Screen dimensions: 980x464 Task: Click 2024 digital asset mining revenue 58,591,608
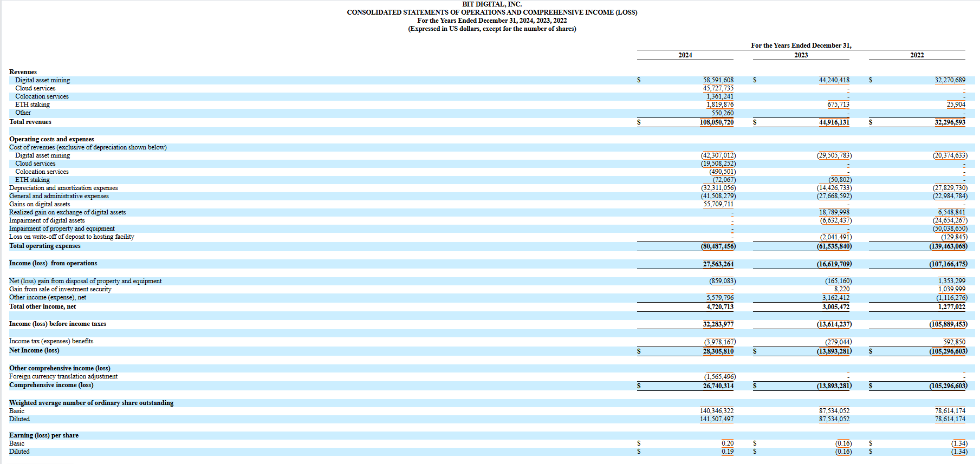point(718,80)
